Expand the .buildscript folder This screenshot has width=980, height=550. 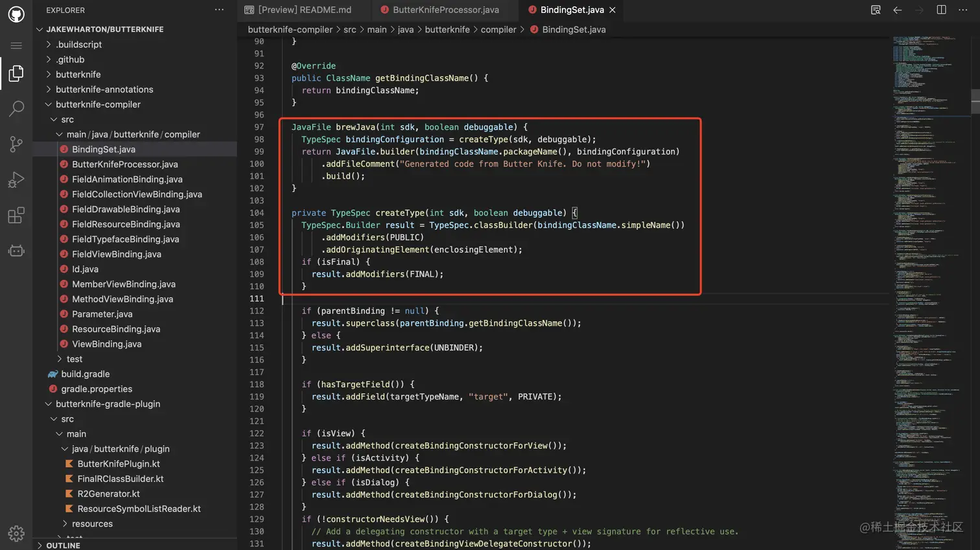(x=135, y=45)
